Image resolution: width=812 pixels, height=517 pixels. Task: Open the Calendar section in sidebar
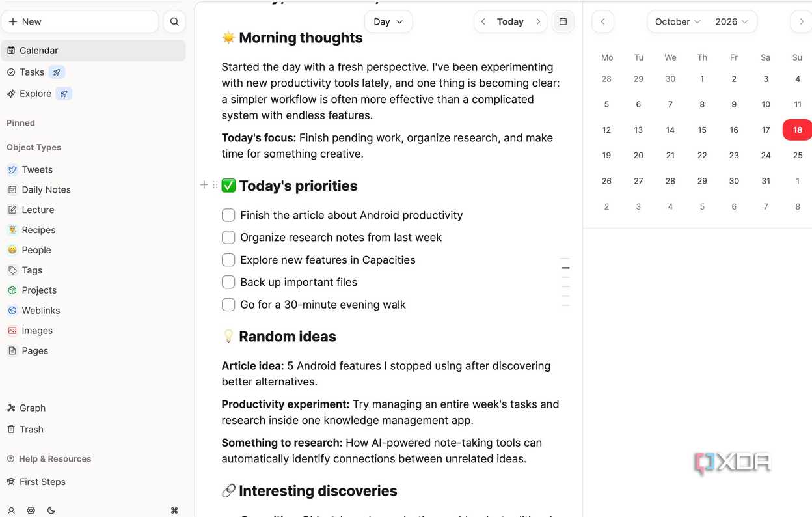point(93,50)
